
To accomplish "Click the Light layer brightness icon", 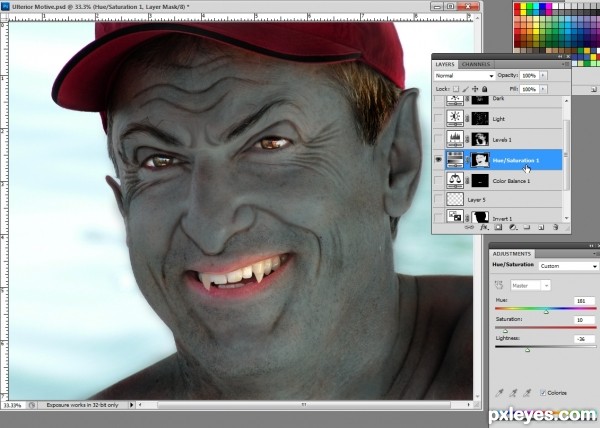I will [455, 119].
